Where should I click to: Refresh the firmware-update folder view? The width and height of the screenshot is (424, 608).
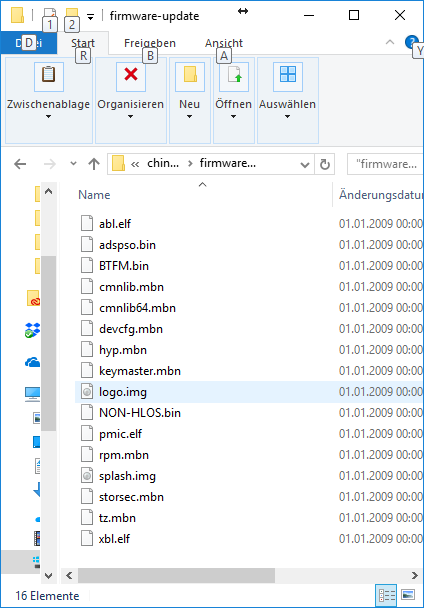coord(325,164)
